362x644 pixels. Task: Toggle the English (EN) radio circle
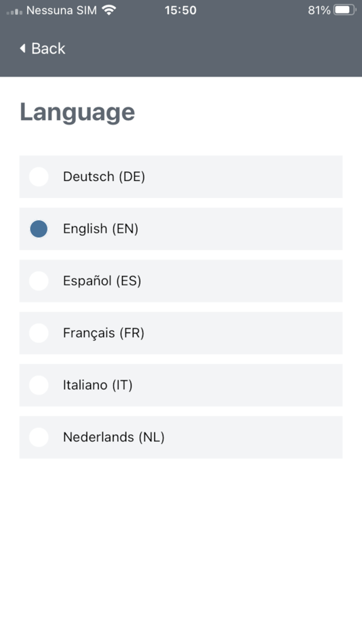pyautogui.click(x=39, y=228)
